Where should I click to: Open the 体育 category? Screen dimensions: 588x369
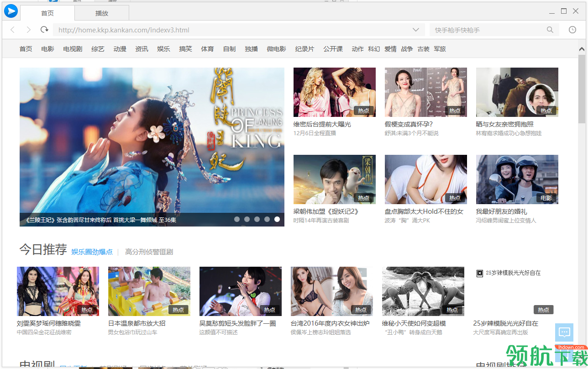[x=207, y=49]
